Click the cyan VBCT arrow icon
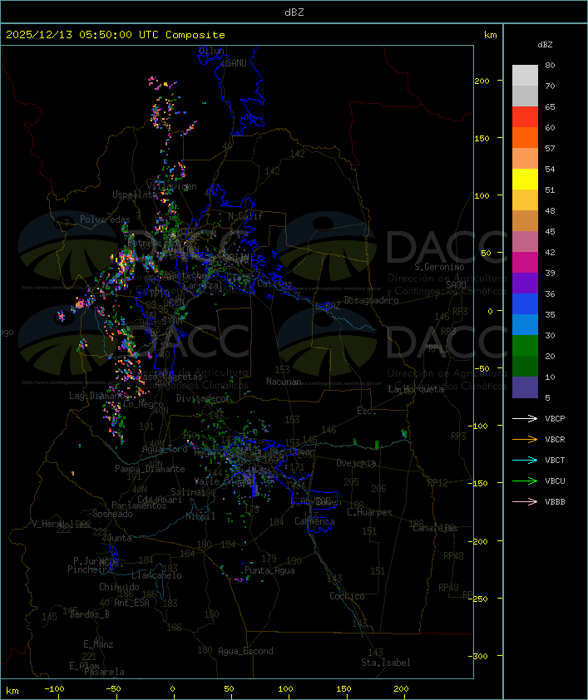The width and height of the screenshot is (588, 700). pyautogui.click(x=525, y=460)
